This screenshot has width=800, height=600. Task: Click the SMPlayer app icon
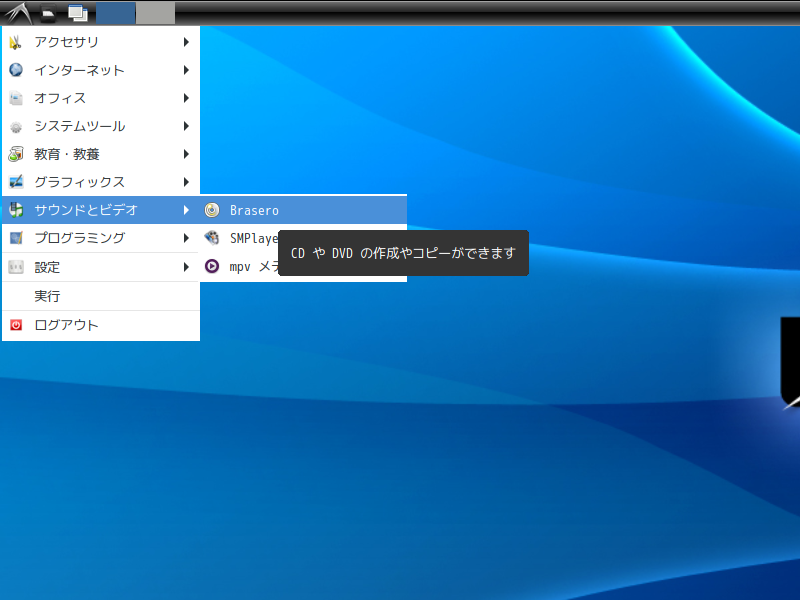[212, 238]
